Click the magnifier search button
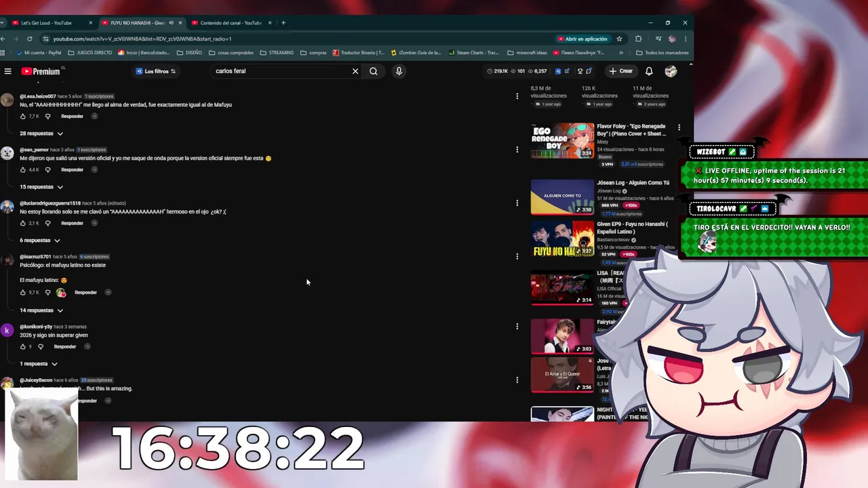This screenshot has height=488, width=868. tap(374, 71)
